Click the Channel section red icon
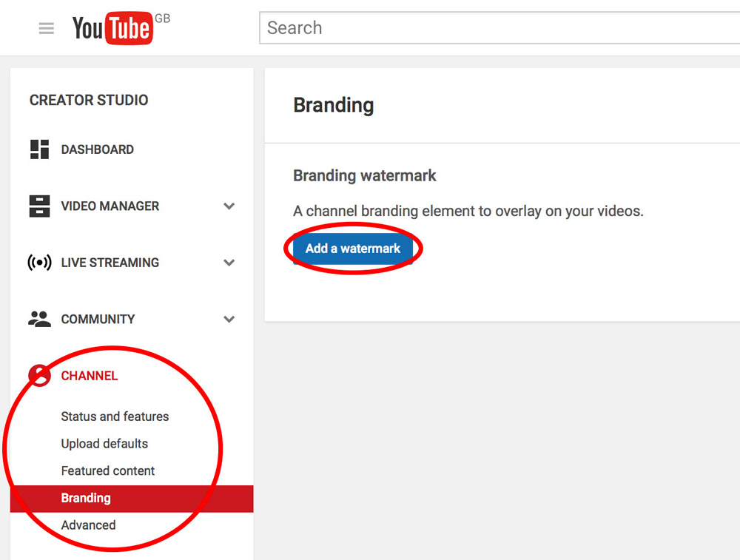Screen dimensions: 740x560 click(x=39, y=376)
